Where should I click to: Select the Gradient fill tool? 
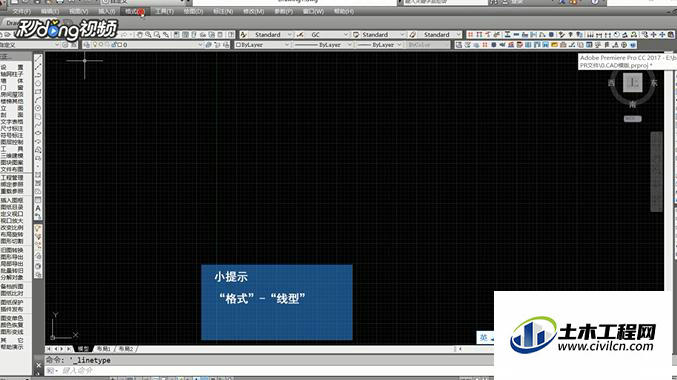38,183
